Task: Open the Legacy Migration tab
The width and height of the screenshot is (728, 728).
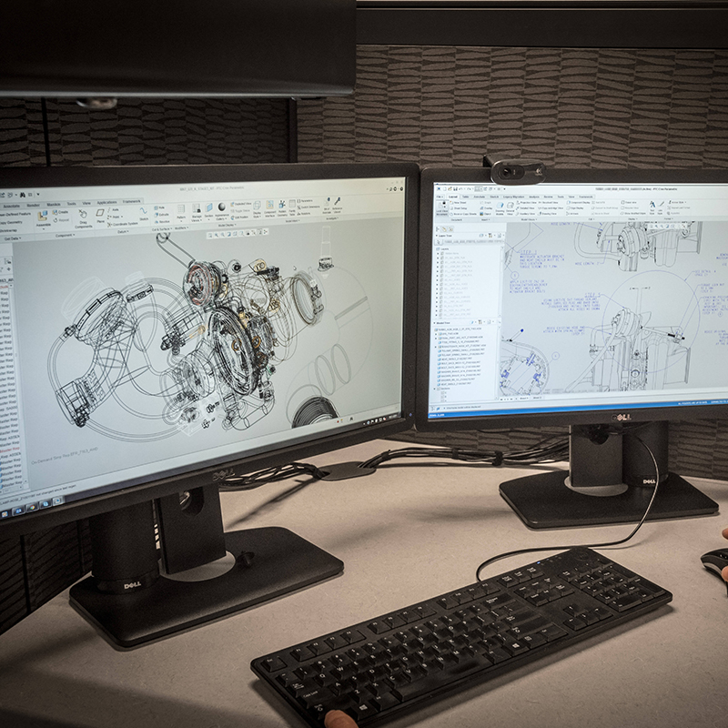Action: (x=513, y=197)
